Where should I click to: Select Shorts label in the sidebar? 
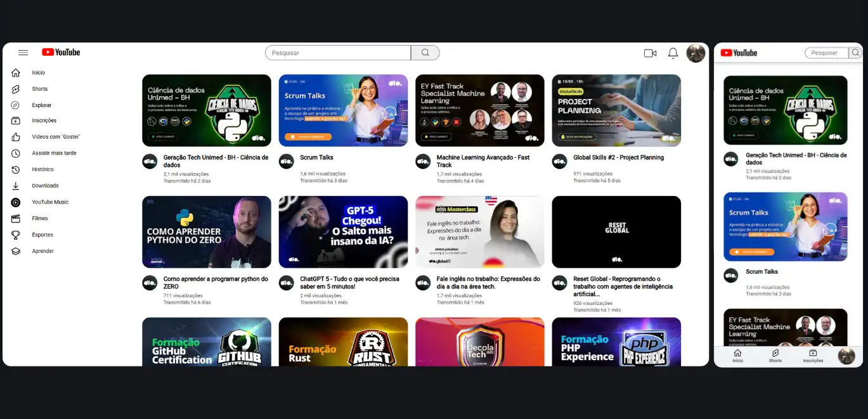(x=40, y=89)
